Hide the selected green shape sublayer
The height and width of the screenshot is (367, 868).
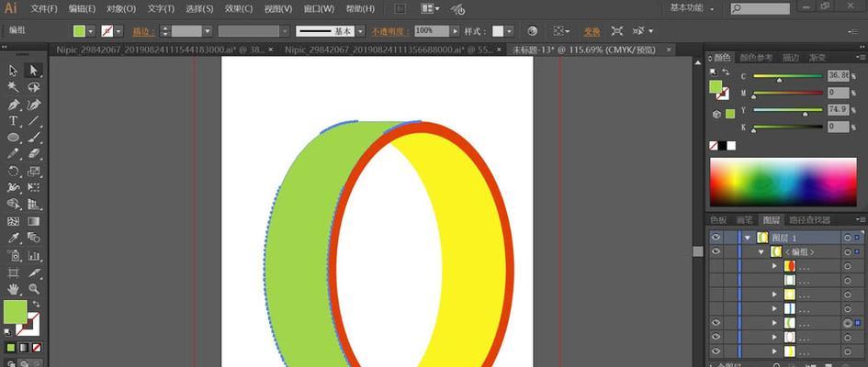point(716,323)
